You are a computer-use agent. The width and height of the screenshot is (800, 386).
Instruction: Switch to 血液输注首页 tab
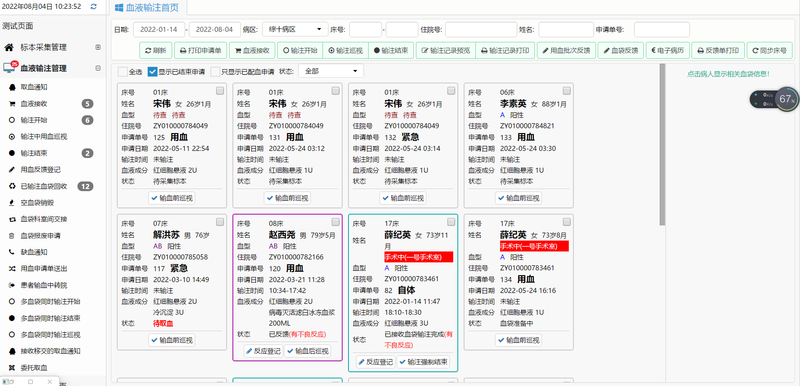(x=147, y=8)
